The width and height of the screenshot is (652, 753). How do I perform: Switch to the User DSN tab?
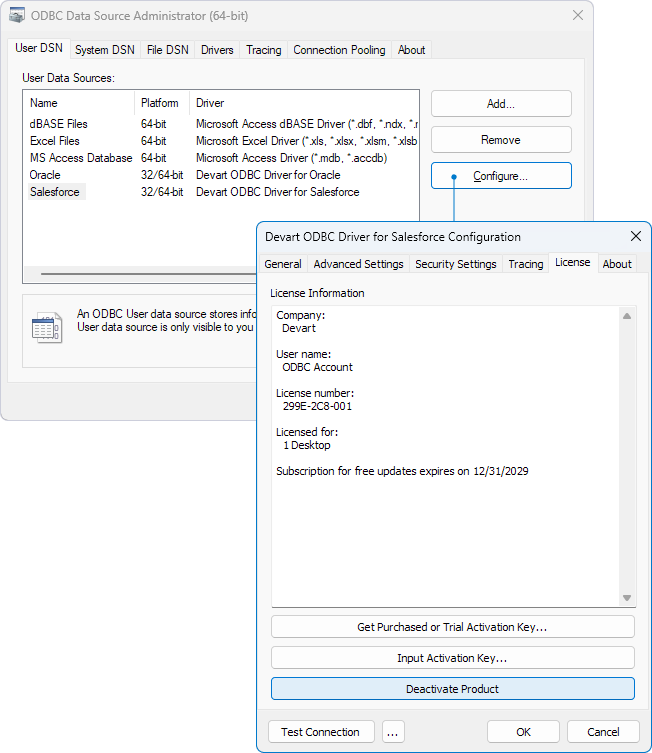click(39, 48)
